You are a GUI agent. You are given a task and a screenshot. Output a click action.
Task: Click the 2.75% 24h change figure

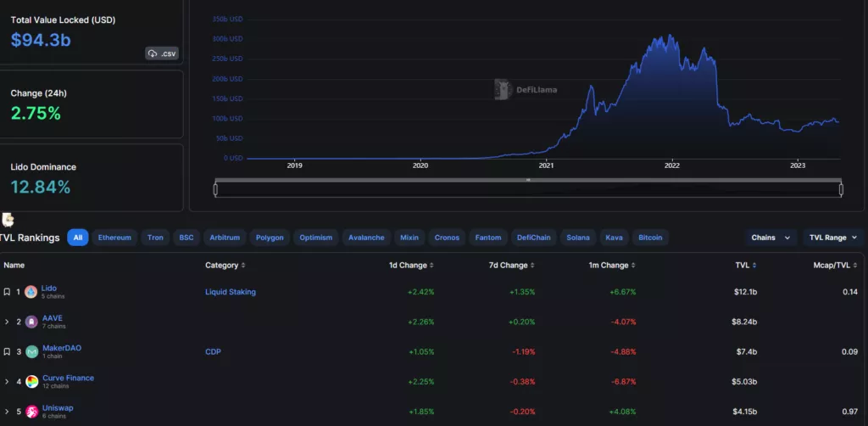[36, 114]
